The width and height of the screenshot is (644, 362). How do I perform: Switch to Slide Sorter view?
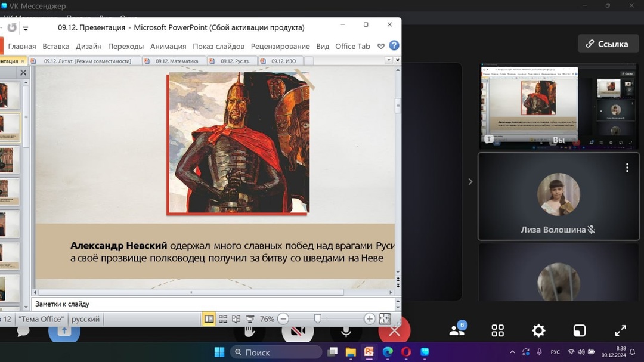click(x=222, y=319)
